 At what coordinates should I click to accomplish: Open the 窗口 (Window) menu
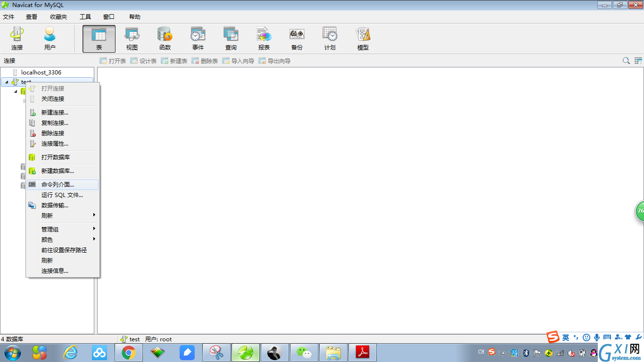click(x=109, y=16)
